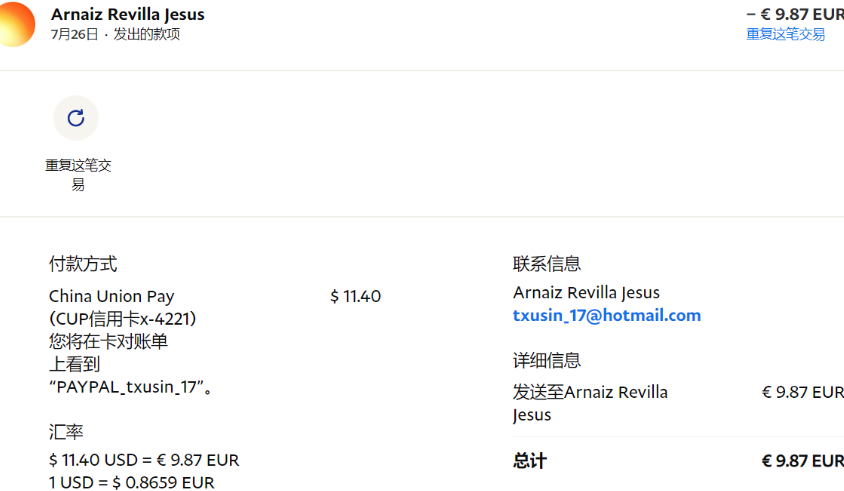This screenshot has height=491, width=844.
Task: Click the 联系信息 section heading
Action: coord(547,264)
